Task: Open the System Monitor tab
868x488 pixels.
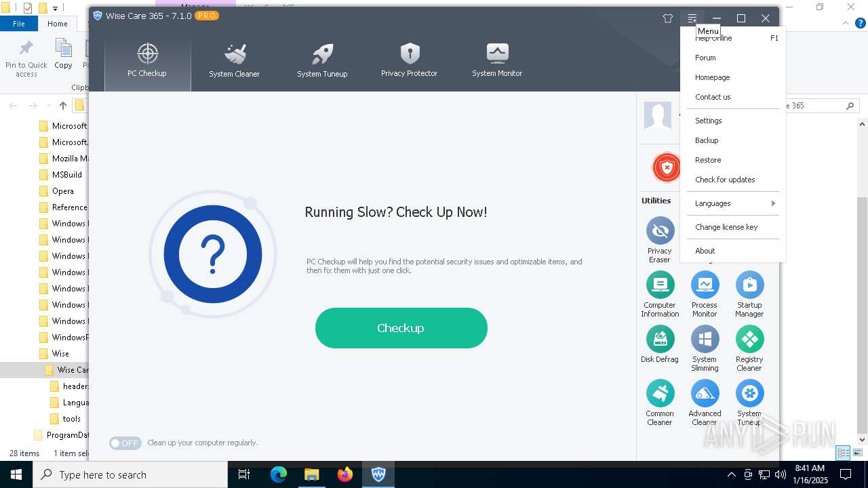Action: click(x=497, y=61)
